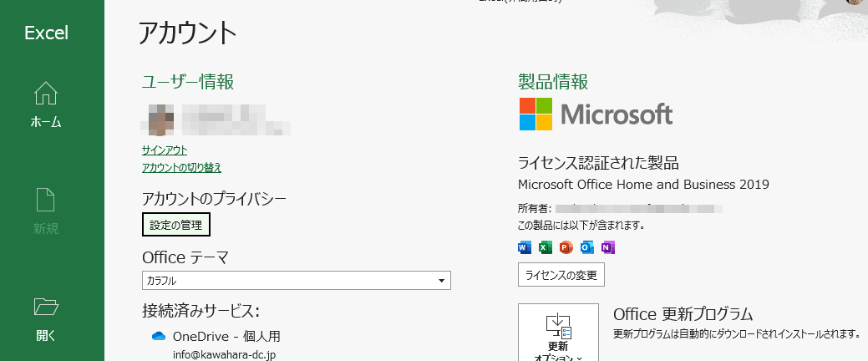Click Microsoft Office Home and Business 2019 text
Screen dimensions: 868x361
click(643, 185)
